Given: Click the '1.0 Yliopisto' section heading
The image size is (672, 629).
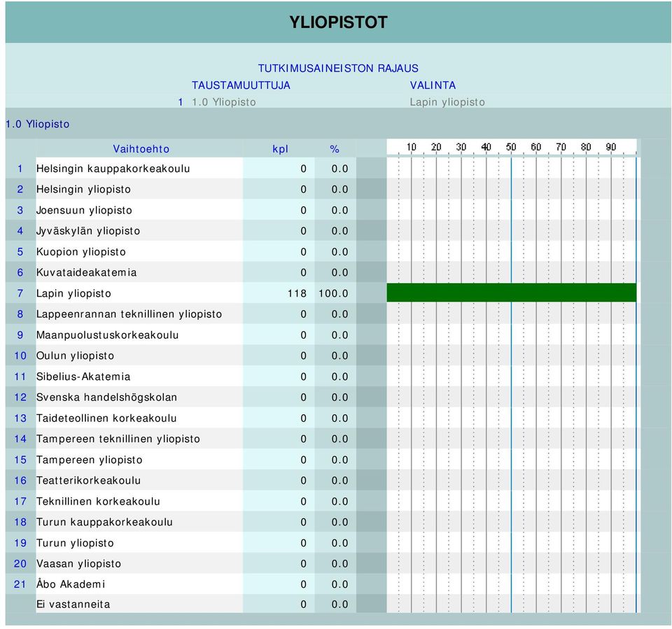Looking at the screenshot, I should point(37,124).
